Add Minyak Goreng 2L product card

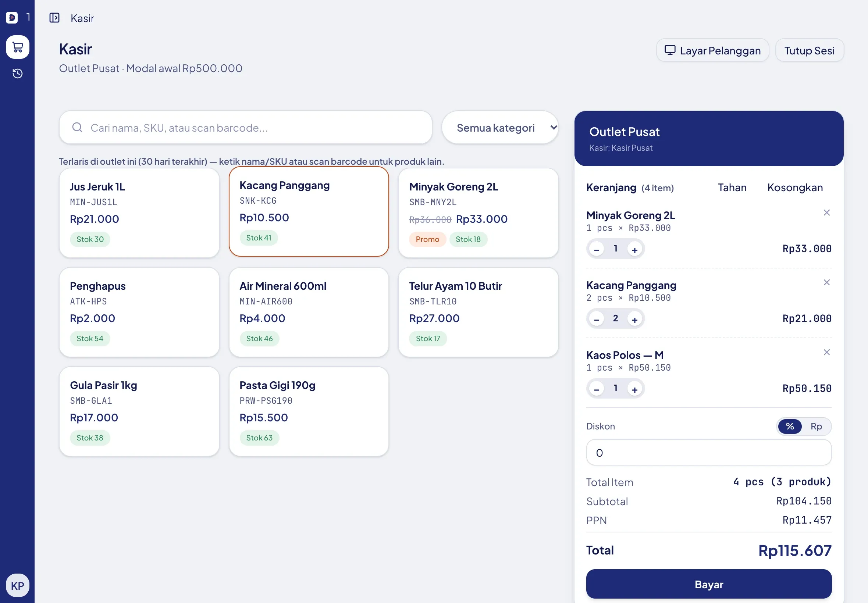[478, 213]
